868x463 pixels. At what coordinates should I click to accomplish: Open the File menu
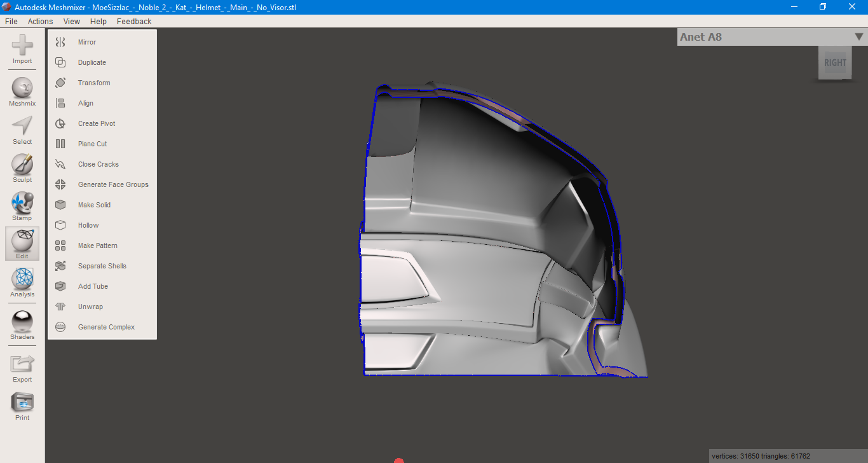11,21
